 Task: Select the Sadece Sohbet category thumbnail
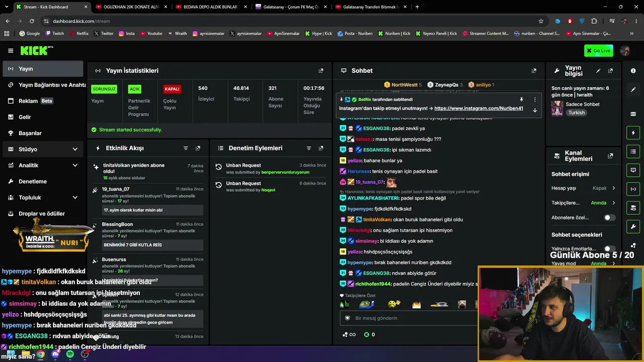tap(557, 108)
